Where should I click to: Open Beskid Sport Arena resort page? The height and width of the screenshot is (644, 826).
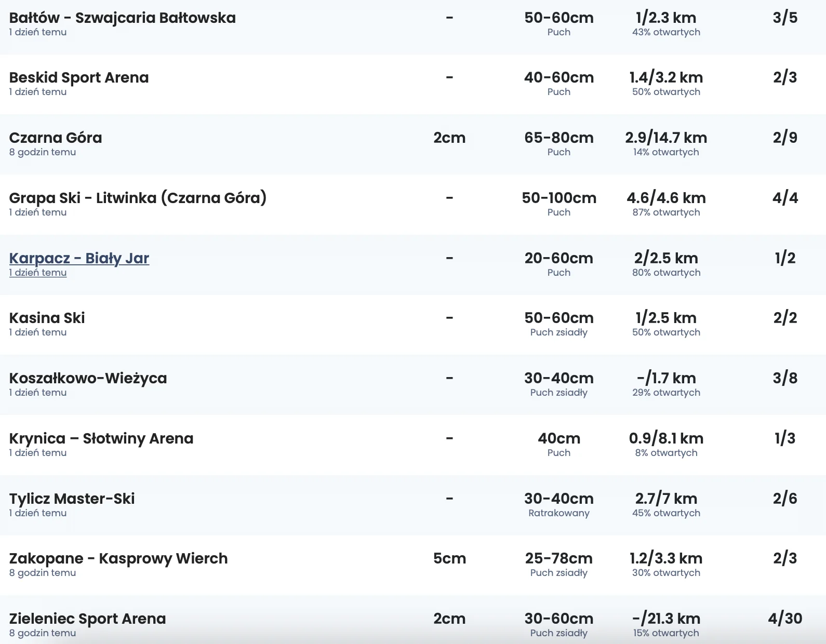pyautogui.click(x=79, y=77)
